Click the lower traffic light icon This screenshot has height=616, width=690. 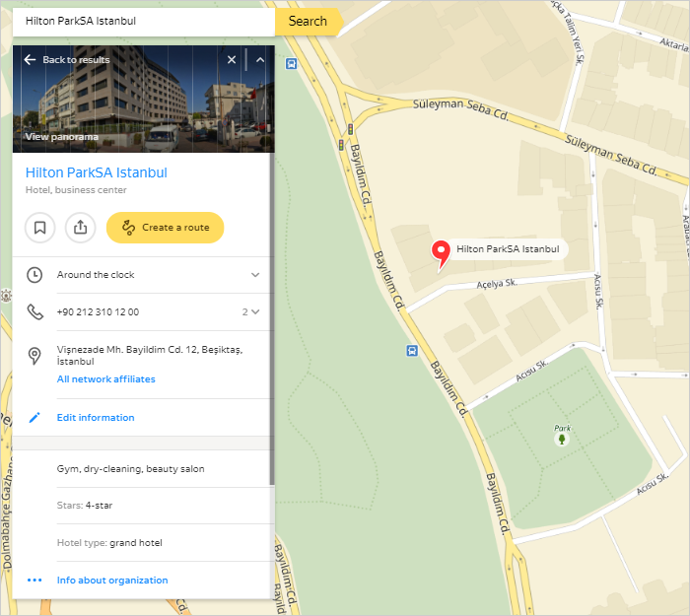[341, 144]
